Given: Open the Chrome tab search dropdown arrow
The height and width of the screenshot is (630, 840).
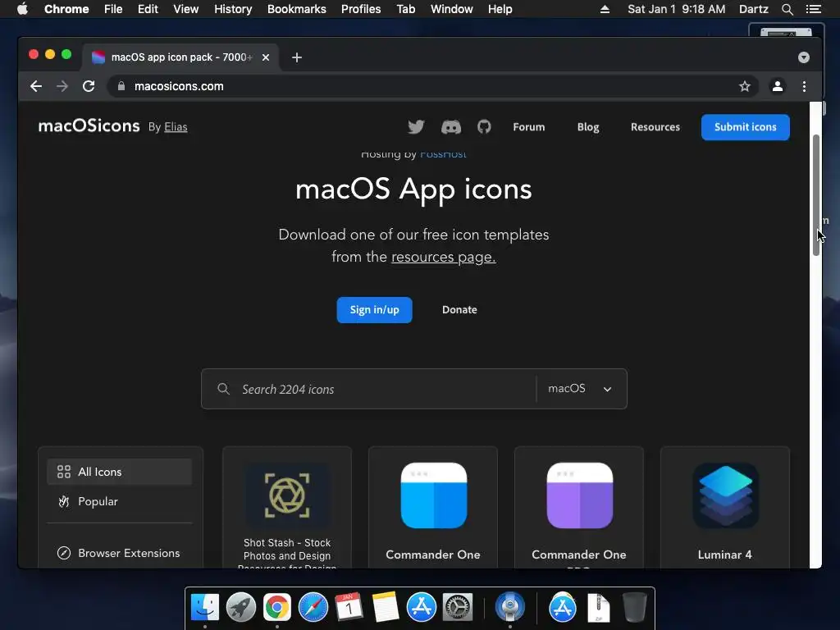Looking at the screenshot, I should click(x=803, y=57).
